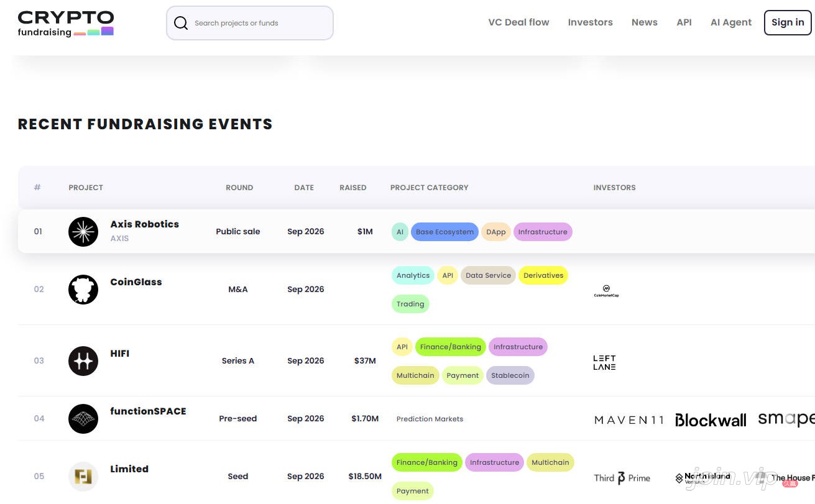
Task: Click the $18.50M raised value
Action: 365,477
